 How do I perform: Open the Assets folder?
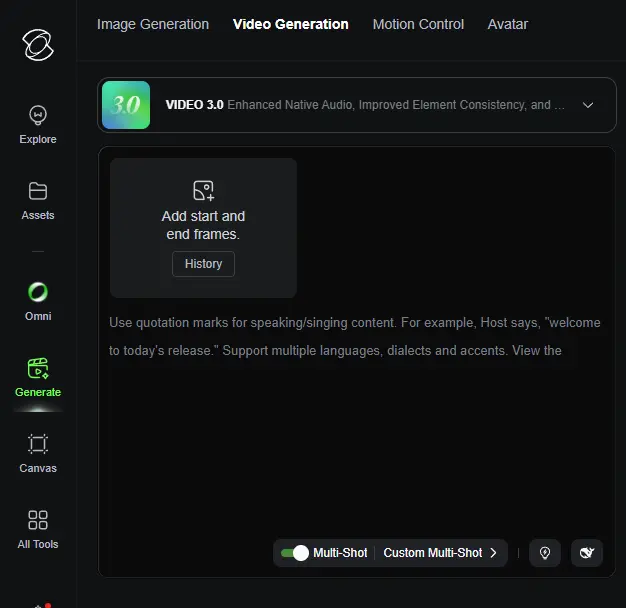(38, 201)
